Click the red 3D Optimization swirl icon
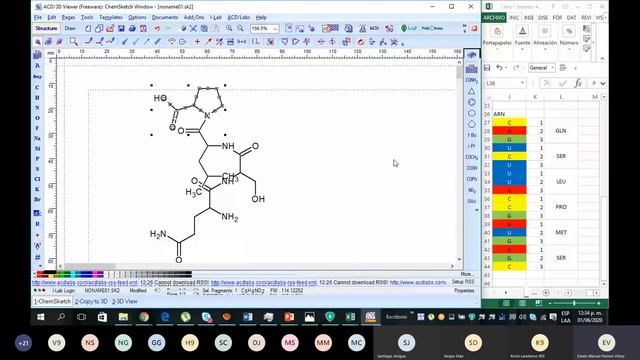 [x=360, y=42]
